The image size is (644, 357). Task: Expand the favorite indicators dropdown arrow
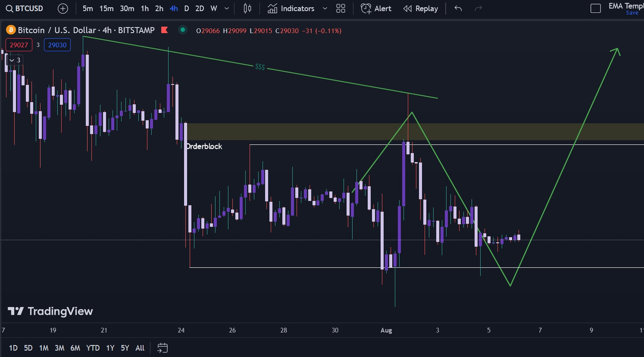(325, 9)
